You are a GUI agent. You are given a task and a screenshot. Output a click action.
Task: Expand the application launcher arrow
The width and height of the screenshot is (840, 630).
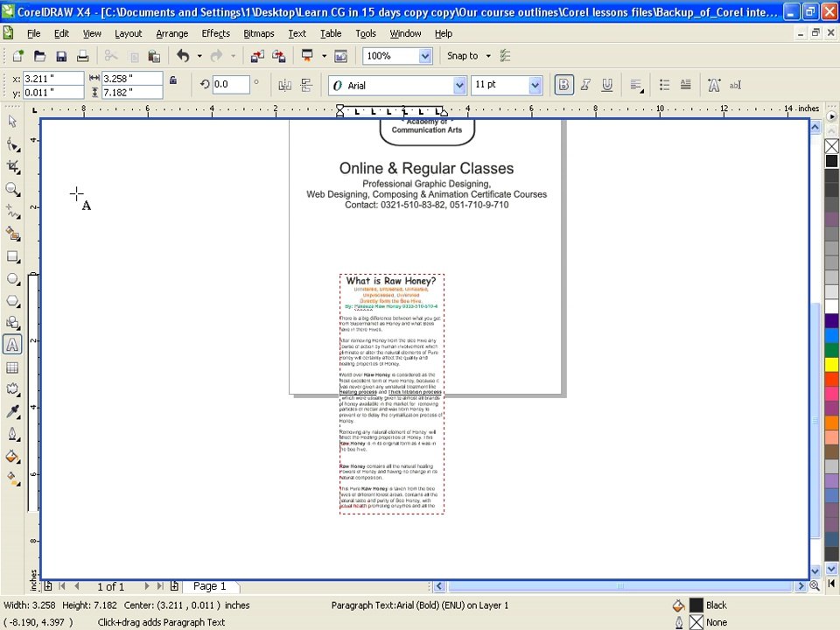coord(324,56)
